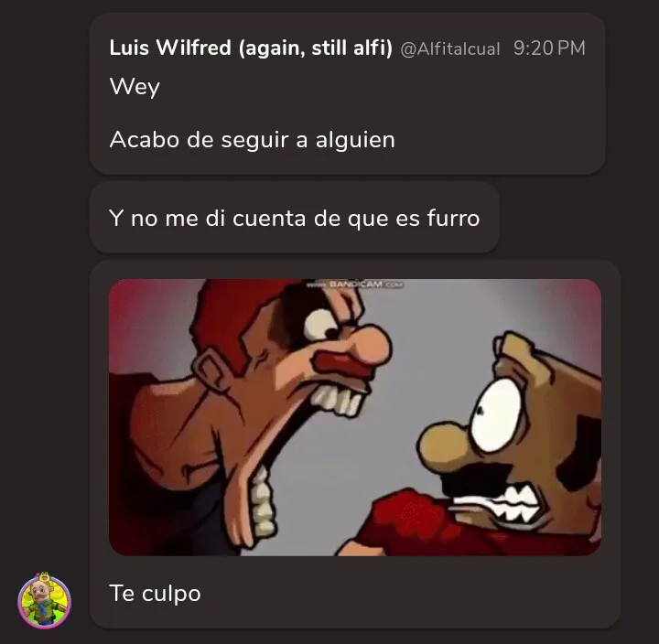Click the scared Mario's wide eye
The height and width of the screenshot is (644, 659).
click(496, 415)
